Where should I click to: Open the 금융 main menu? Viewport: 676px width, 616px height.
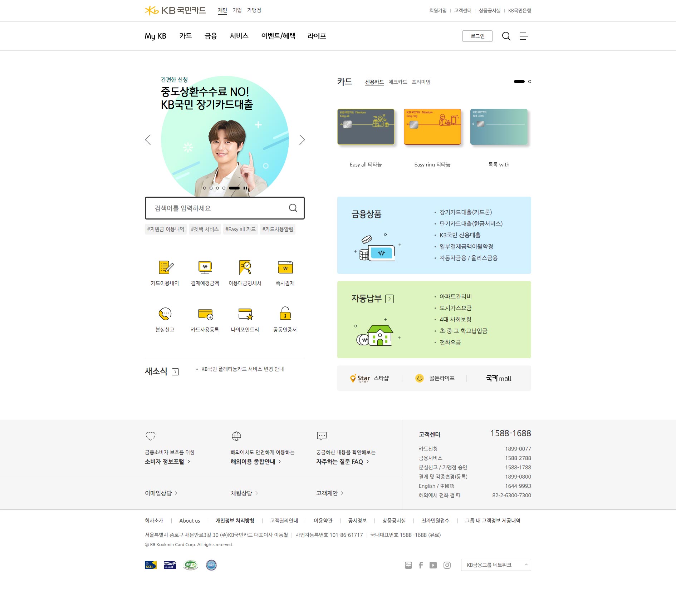[211, 36]
